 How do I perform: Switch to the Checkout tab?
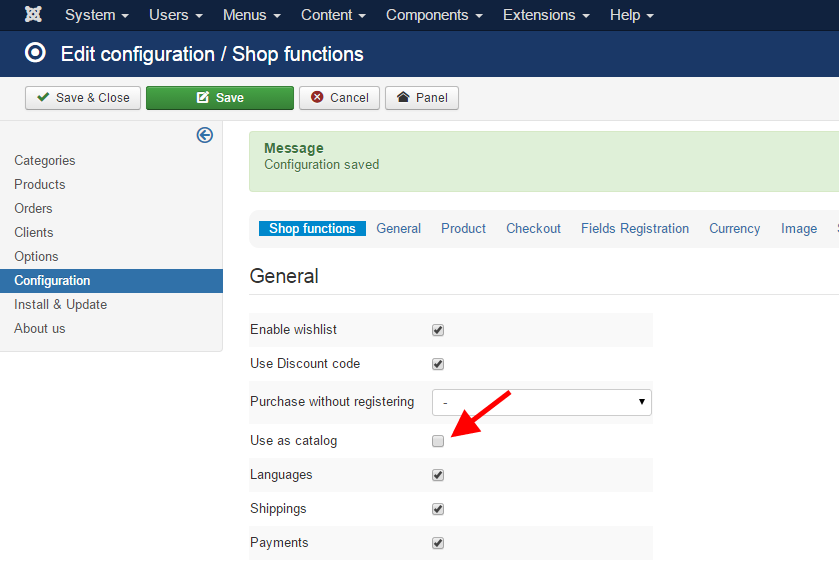533,229
